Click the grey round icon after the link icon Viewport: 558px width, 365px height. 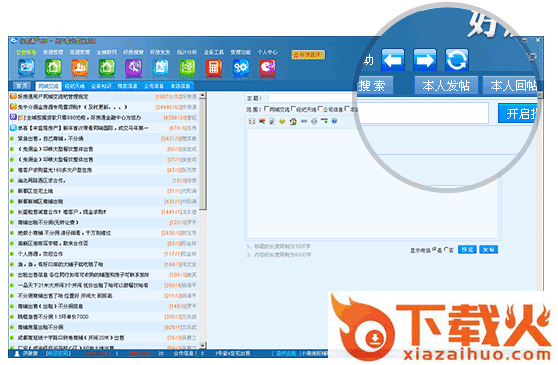tap(314, 122)
